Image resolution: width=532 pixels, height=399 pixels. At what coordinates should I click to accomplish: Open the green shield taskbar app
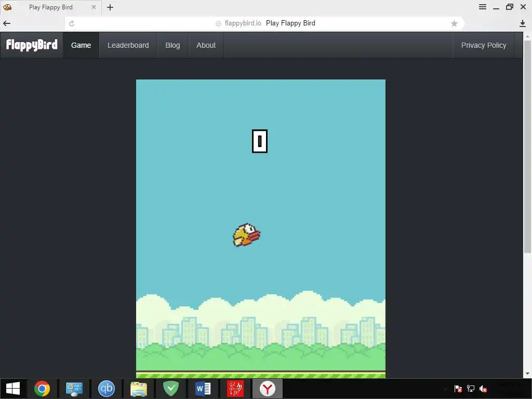pyautogui.click(x=171, y=389)
